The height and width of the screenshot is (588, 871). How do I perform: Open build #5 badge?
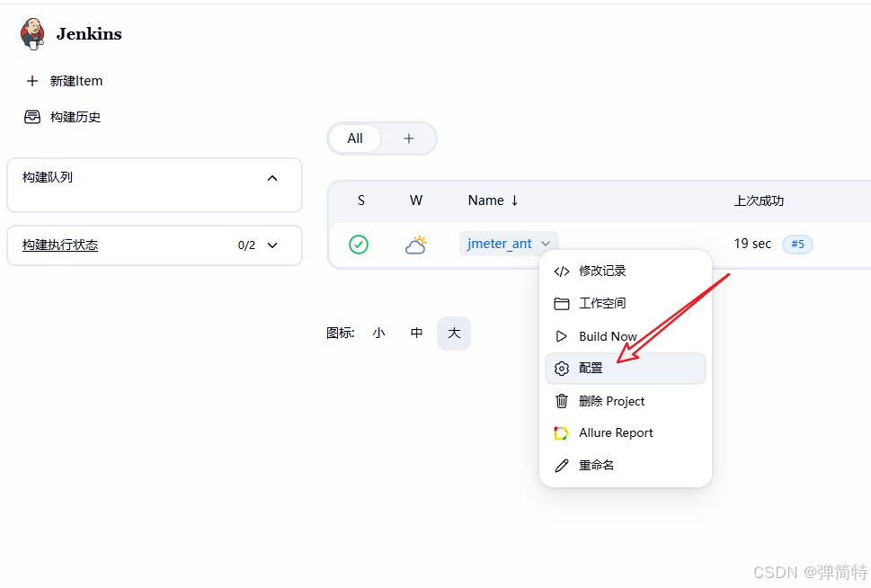(x=797, y=244)
